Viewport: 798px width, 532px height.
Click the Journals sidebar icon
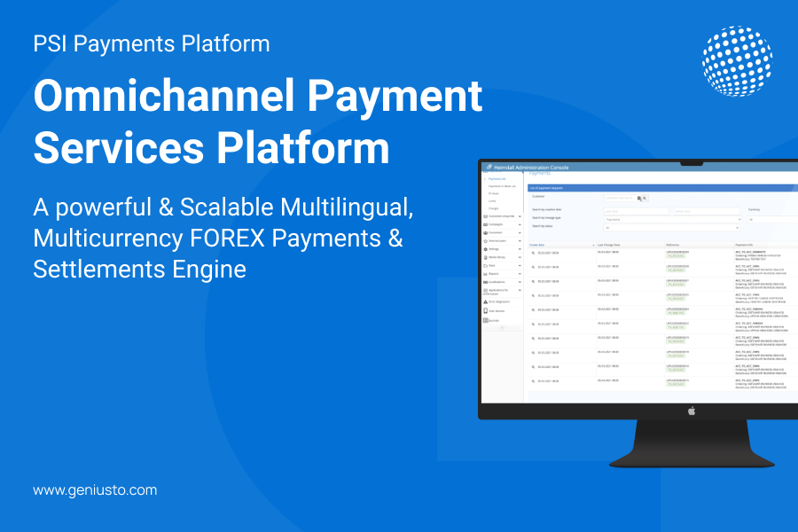tap(486, 320)
